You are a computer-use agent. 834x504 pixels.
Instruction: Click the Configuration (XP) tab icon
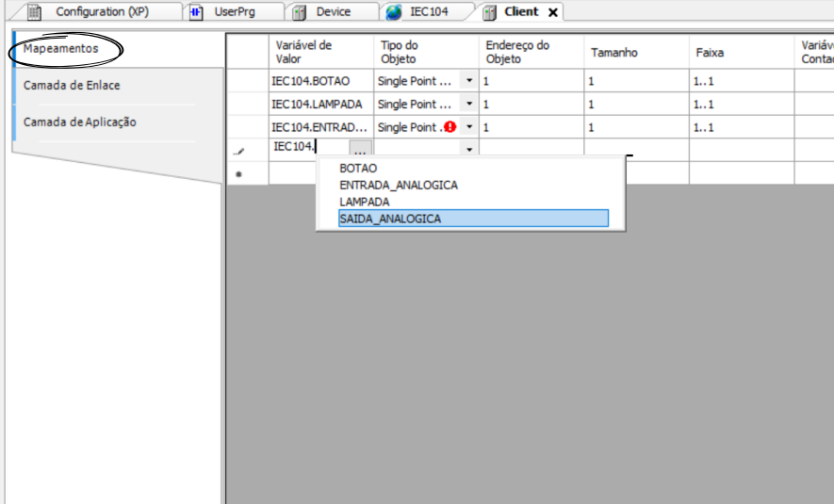coord(35,12)
